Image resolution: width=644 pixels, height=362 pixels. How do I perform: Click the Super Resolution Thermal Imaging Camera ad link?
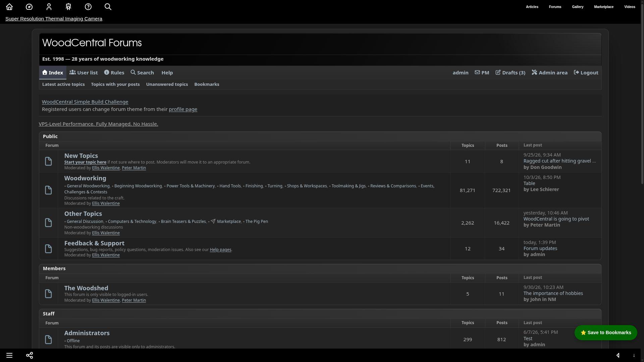click(54, 19)
